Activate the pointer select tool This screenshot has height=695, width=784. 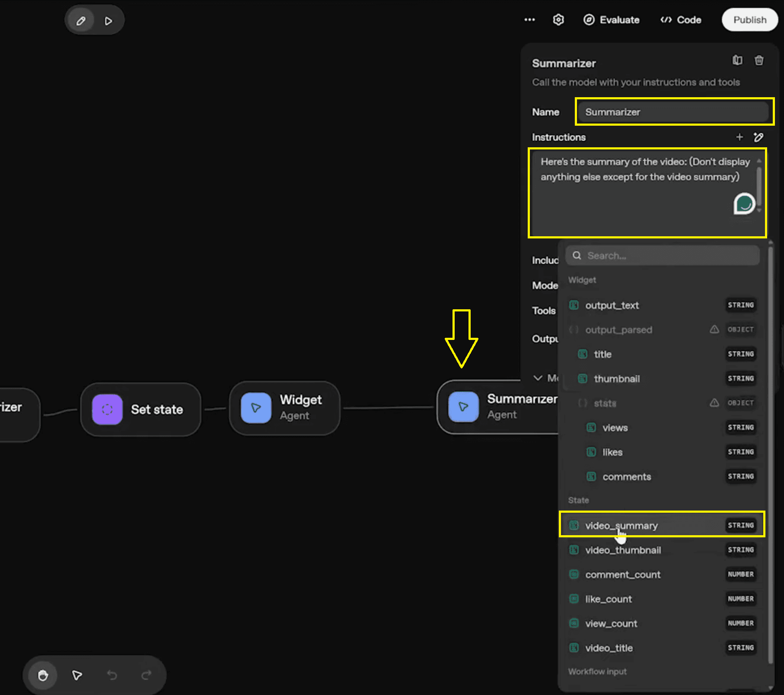[77, 675]
